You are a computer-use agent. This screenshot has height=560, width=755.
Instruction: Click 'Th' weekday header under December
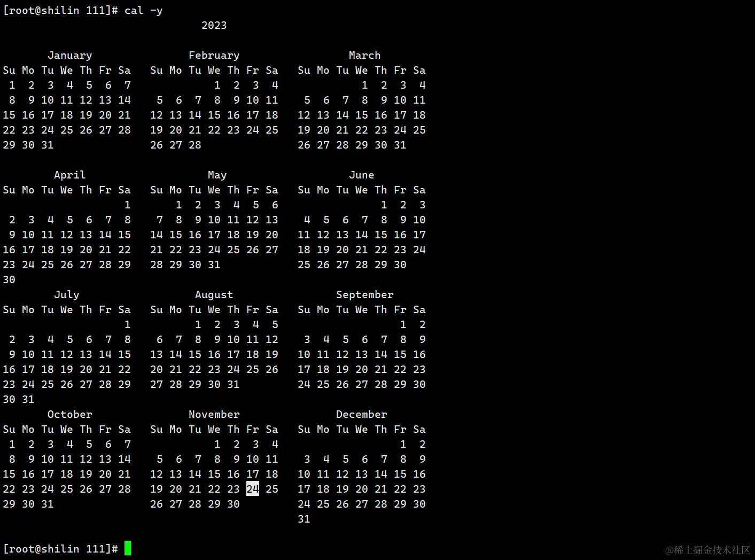coord(381,429)
